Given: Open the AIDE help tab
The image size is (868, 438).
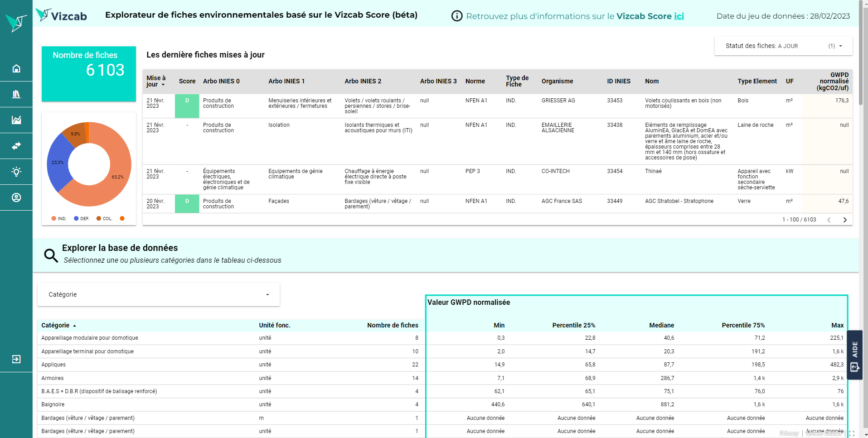Looking at the screenshot, I should pyautogui.click(x=855, y=355).
